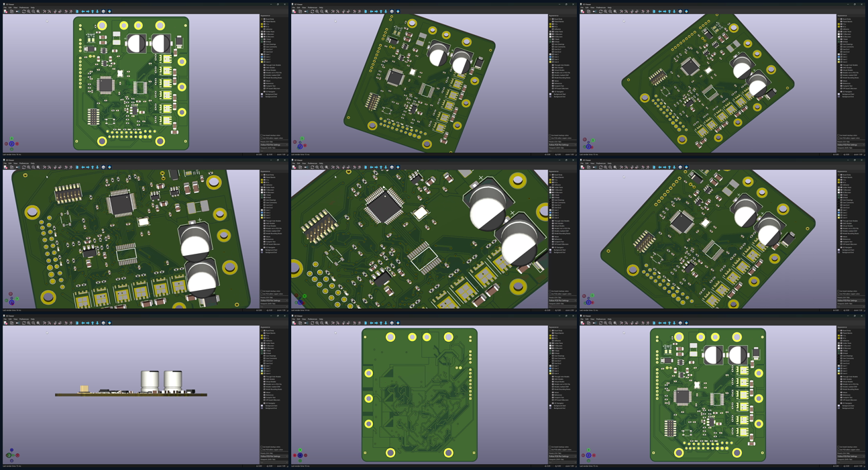Image resolution: width=868 pixels, height=470 pixels.
Task: Click Move board left arrow in middle-right window
Action: tap(659, 167)
